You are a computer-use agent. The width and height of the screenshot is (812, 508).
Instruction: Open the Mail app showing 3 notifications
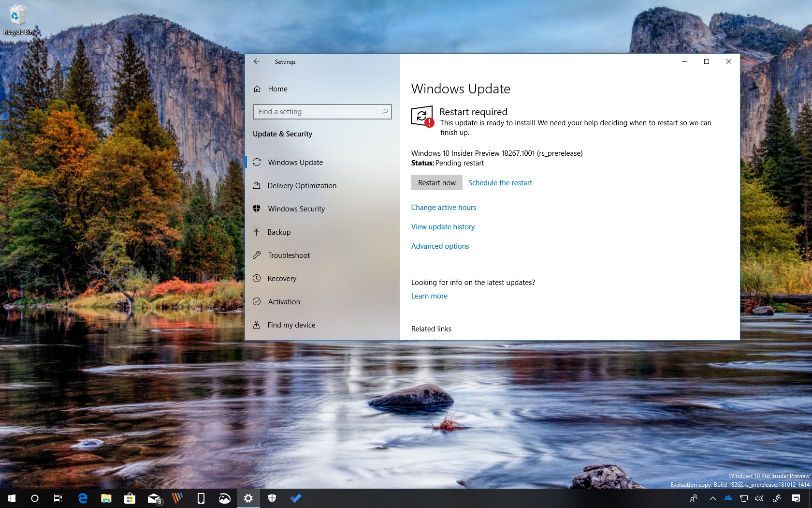pyautogui.click(x=153, y=498)
